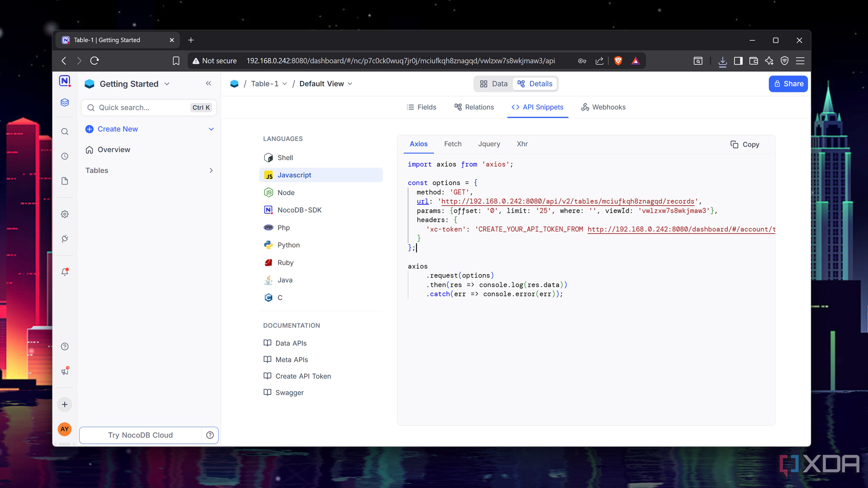Open the document page icon in mini sidebar
Image resolution: width=868 pixels, height=488 pixels.
click(x=65, y=181)
